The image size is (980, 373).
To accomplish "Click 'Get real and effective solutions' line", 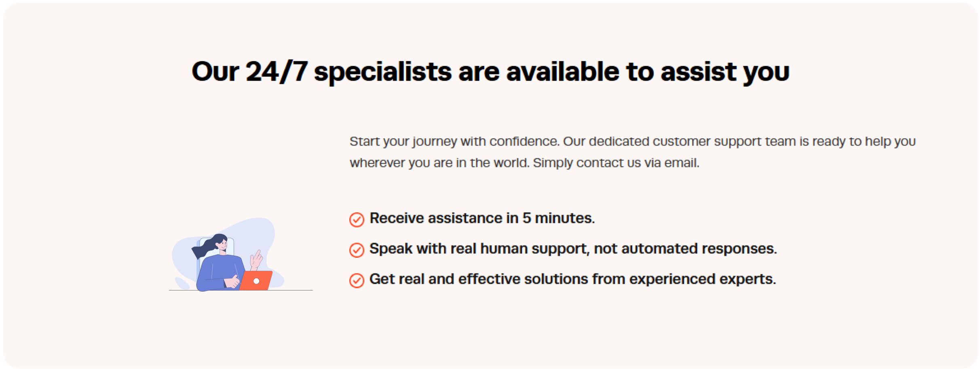I will pos(573,279).
